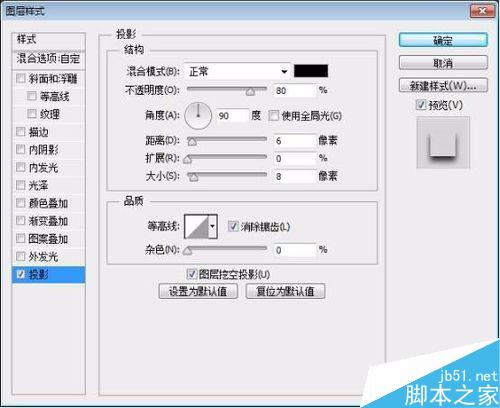Click the 杂色 noise slider handle
This screenshot has width=500, height=408.
click(188, 251)
